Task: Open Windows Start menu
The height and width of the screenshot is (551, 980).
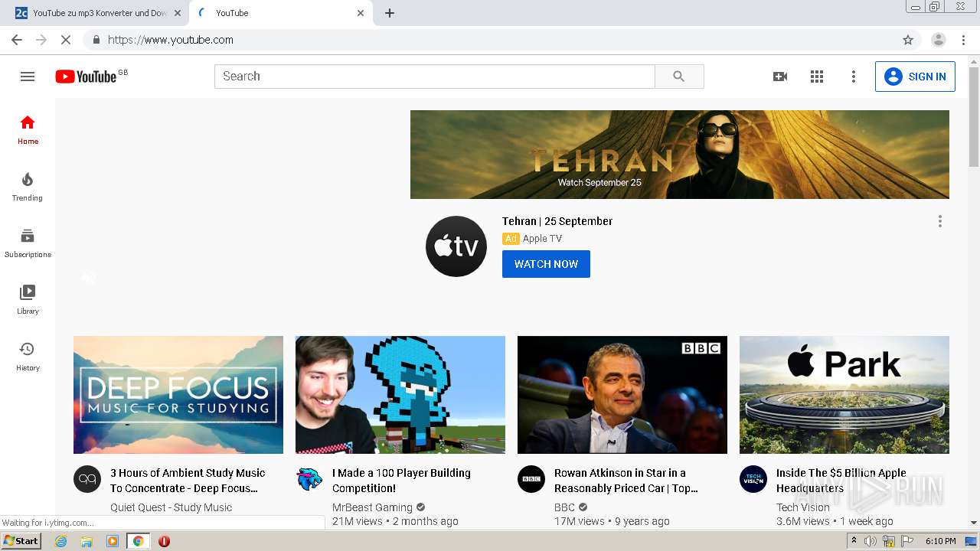Action: [x=21, y=541]
